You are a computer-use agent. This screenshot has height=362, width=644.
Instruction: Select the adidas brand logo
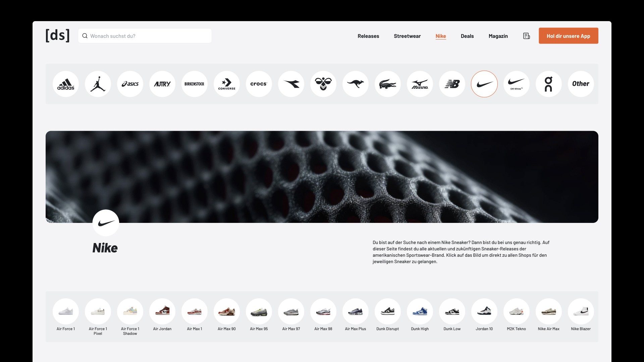coord(66,84)
